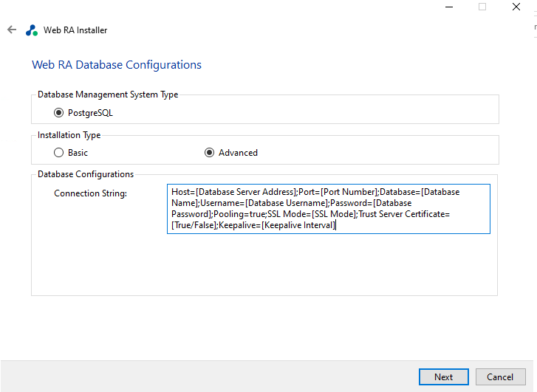The image size is (537, 392).
Task: Click the "Web RA Installer" title text
Action: point(75,30)
